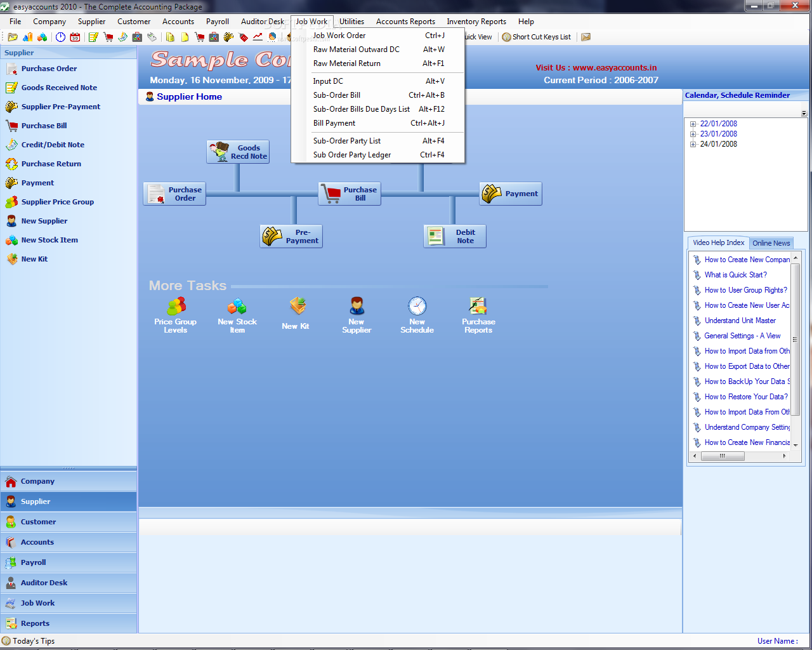The width and height of the screenshot is (812, 650).
Task: Click the open folder toolbar icon
Action: [x=13, y=37]
